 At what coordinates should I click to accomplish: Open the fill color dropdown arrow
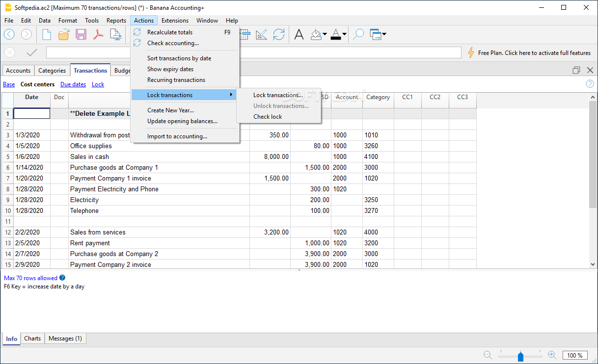pos(325,34)
